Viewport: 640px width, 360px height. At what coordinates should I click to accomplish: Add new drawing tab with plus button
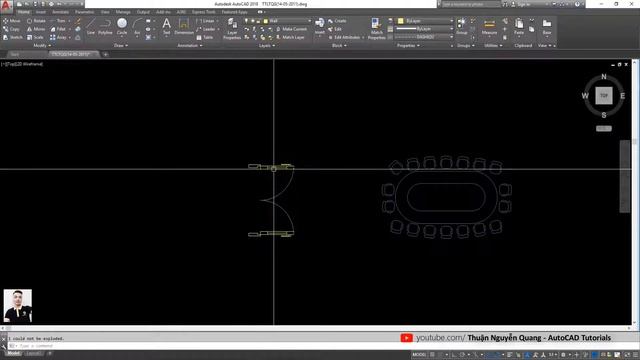(x=105, y=54)
